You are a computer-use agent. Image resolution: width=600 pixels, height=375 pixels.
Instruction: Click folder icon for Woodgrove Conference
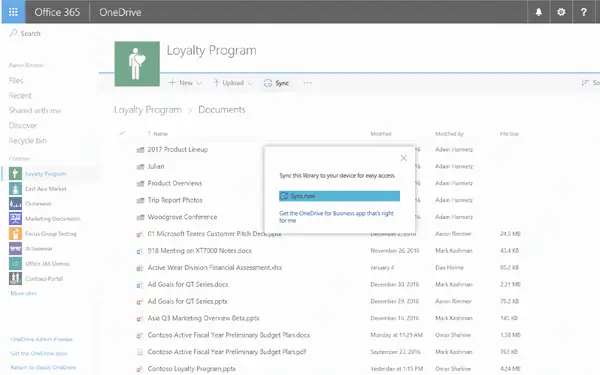(140, 217)
